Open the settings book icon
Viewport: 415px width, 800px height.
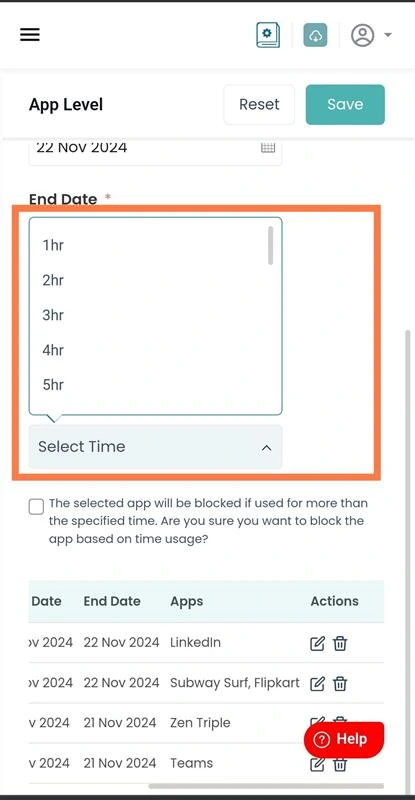click(268, 35)
